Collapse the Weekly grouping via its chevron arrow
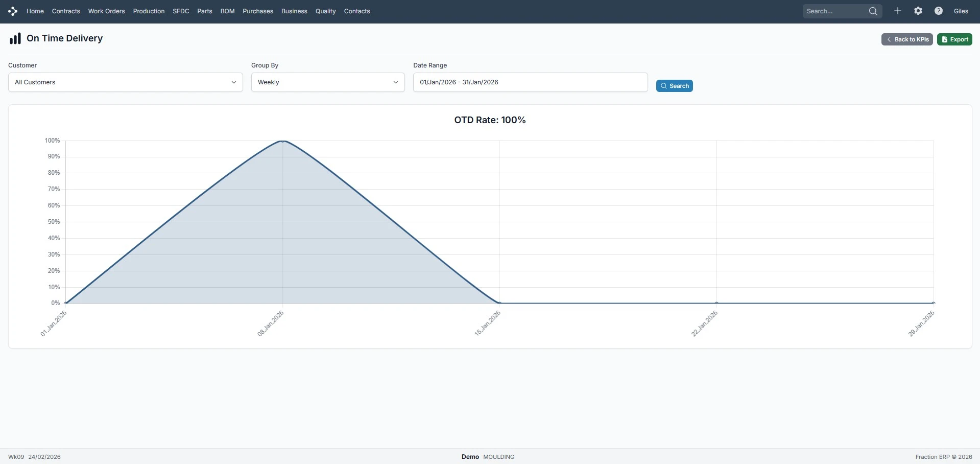The image size is (980, 464). [x=396, y=82]
